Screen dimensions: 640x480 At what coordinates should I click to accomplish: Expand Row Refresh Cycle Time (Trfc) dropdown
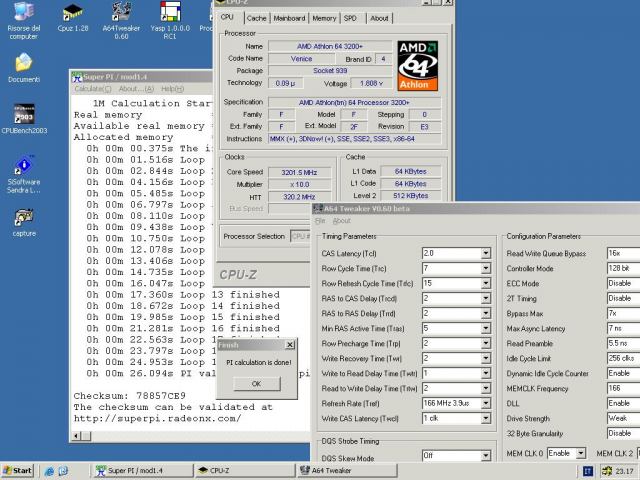coord(486,284)
